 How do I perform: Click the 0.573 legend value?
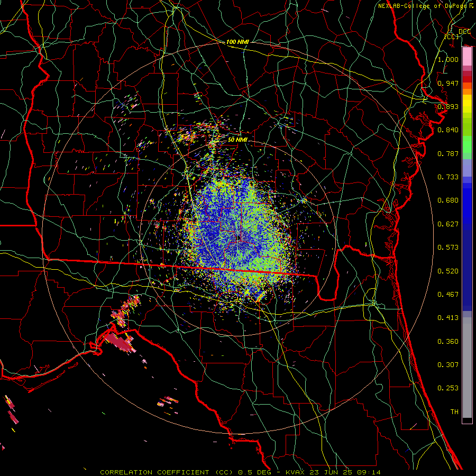[448, 248]
